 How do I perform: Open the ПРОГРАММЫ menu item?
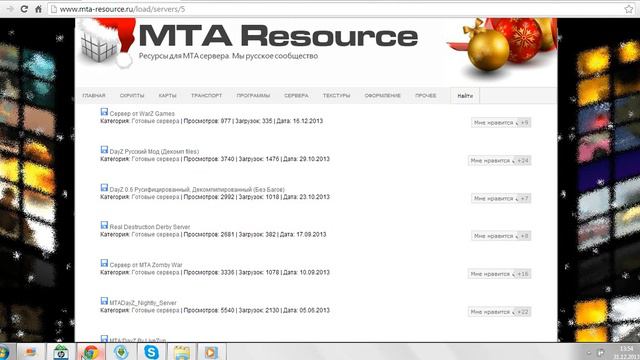click(253, 96)
